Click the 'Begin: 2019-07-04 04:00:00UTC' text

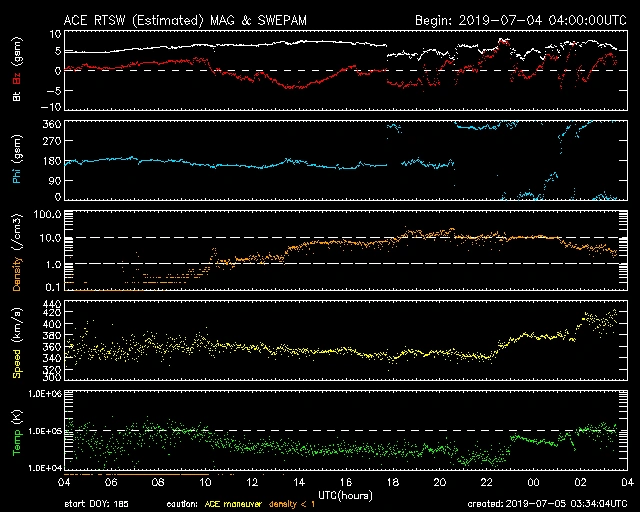521,20
